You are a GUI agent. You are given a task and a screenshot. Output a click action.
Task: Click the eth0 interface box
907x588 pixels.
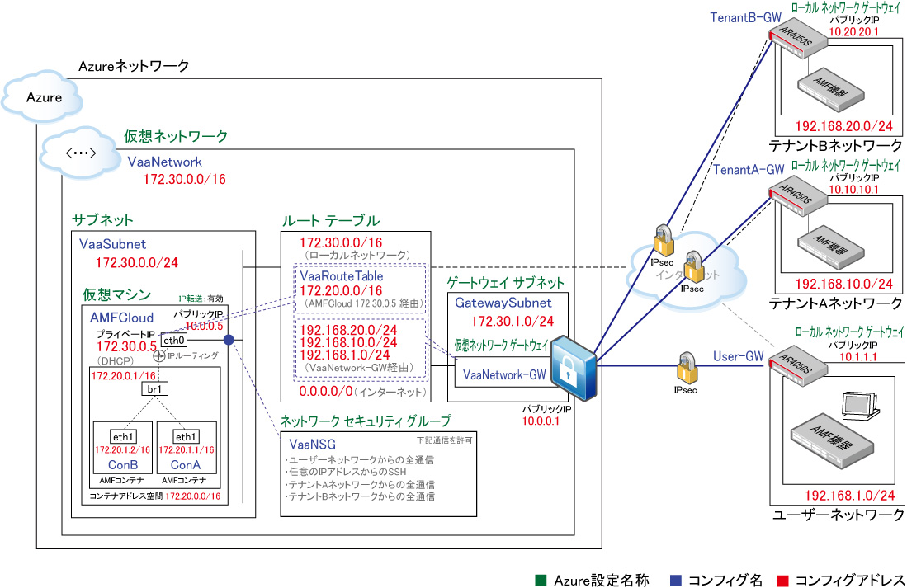click(173, 339)
